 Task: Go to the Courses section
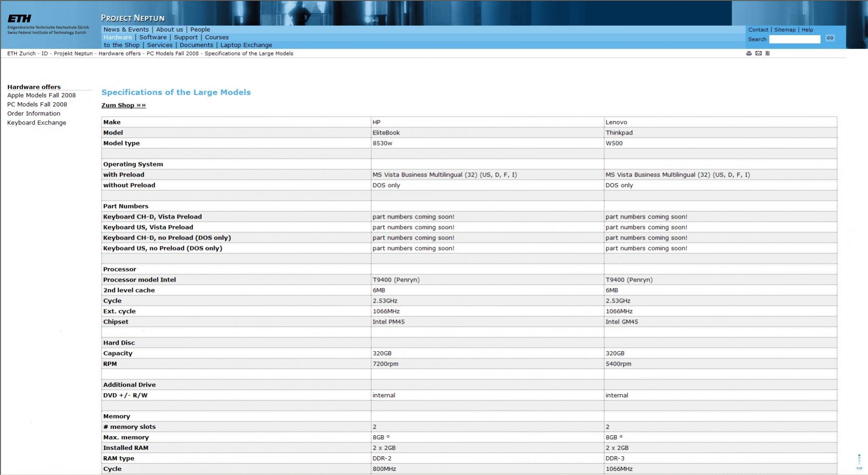click(217, 37)
